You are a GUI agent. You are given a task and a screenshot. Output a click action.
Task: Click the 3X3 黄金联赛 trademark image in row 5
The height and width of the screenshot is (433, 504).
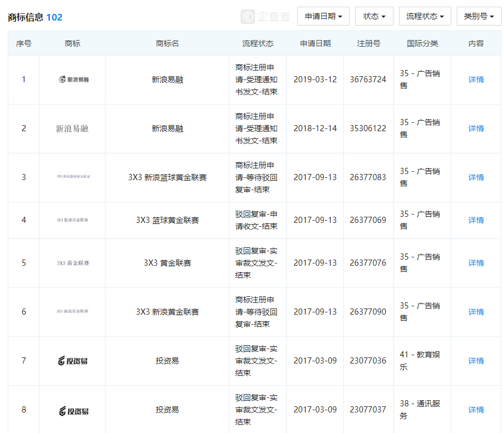[x=73, y=263]
